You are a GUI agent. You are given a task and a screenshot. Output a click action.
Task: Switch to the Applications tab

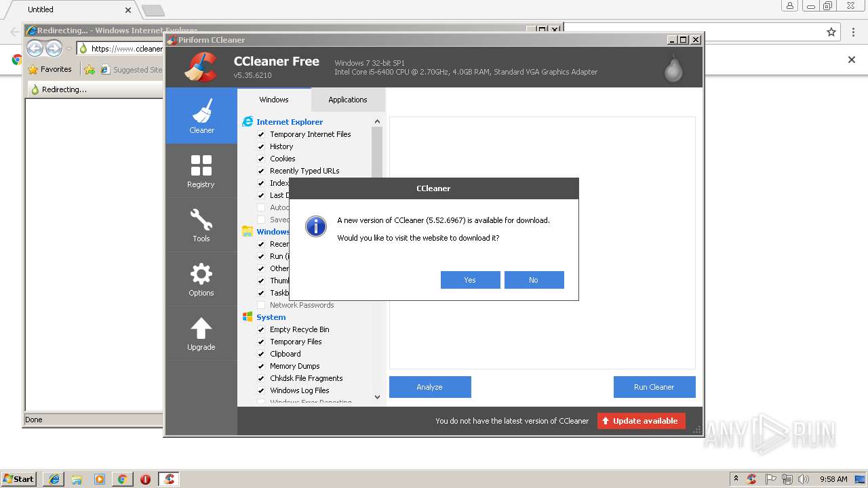348,100
